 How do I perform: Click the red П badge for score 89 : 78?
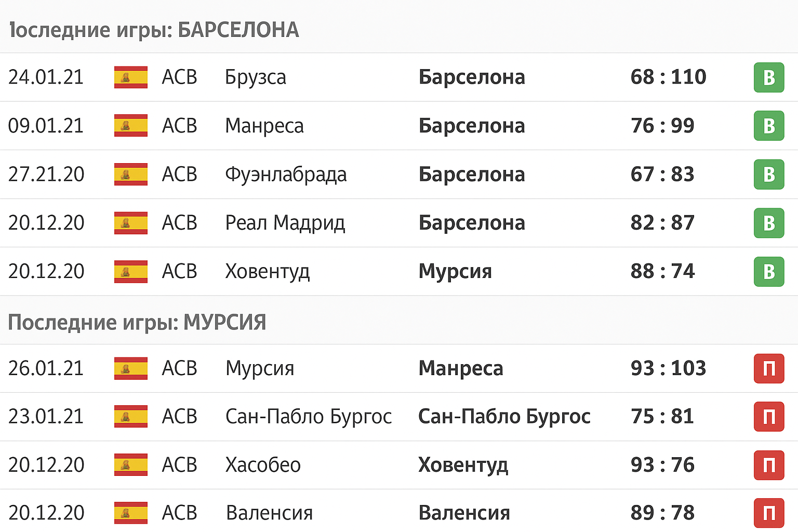click(x=769, y=513)
